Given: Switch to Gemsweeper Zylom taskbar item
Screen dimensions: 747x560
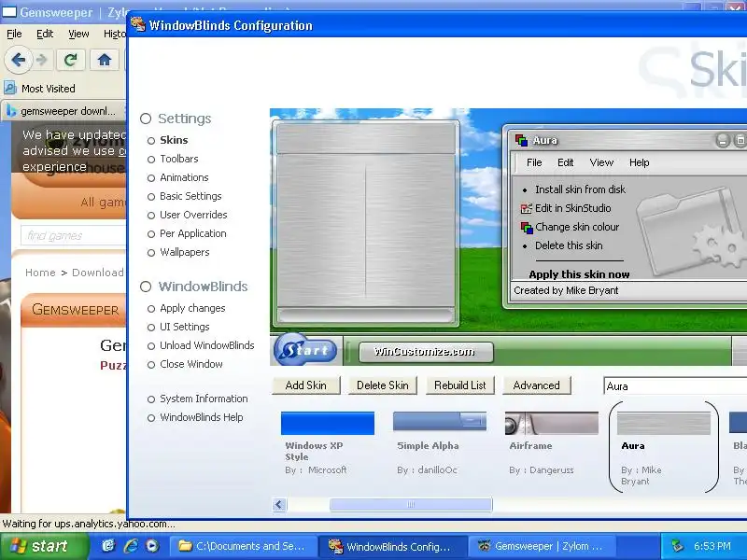Looking at the screenshot, I should tap(543, 546).
